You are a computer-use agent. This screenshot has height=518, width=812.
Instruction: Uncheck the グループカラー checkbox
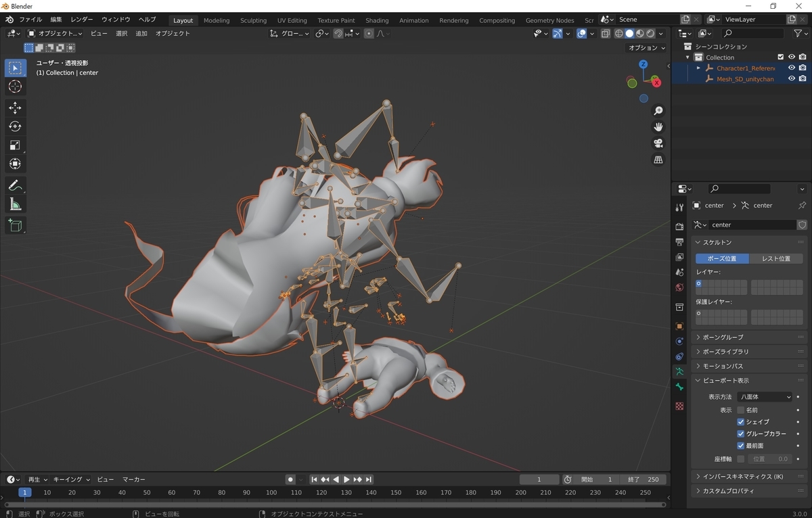point(740,434)
